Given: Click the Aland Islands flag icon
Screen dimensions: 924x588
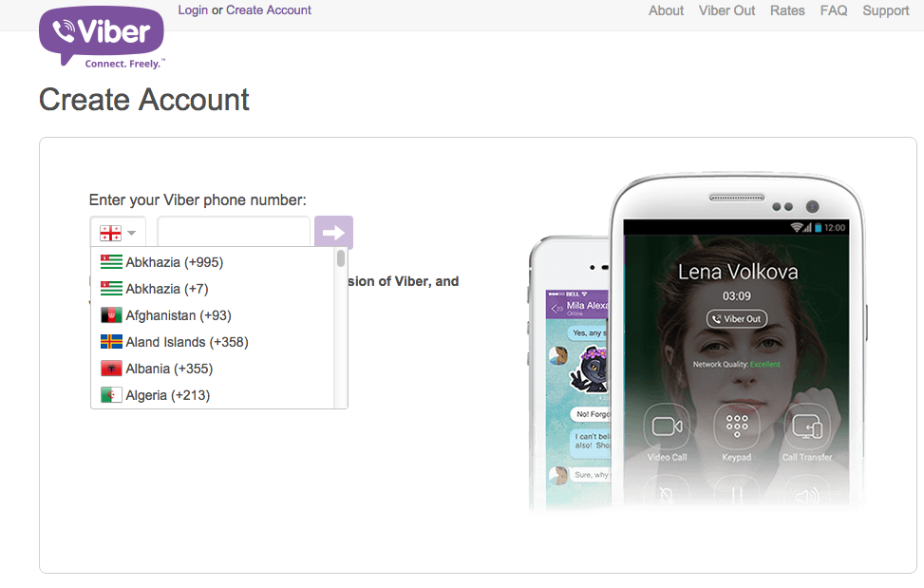Looking at the screenshot, I should pos(111,342).
